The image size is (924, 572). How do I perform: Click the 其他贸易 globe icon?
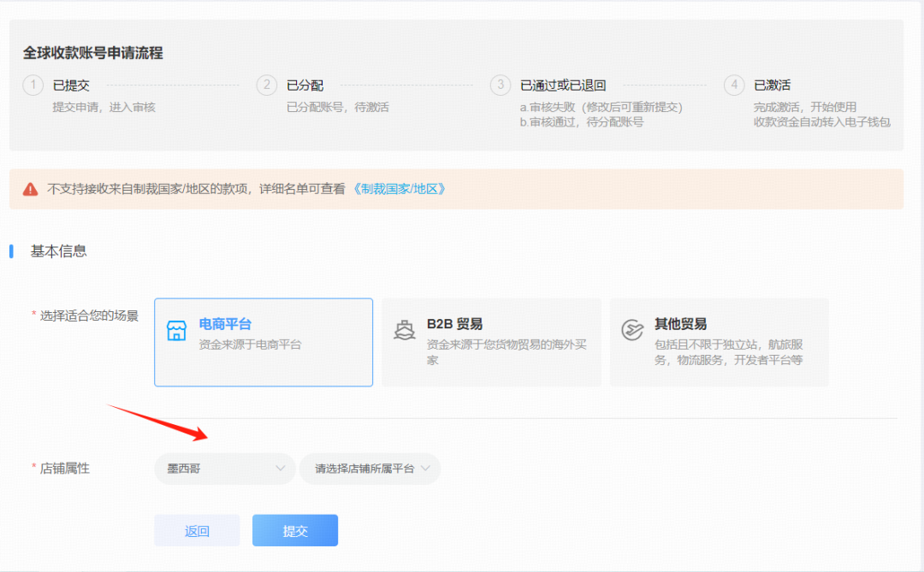click(632, 332)
